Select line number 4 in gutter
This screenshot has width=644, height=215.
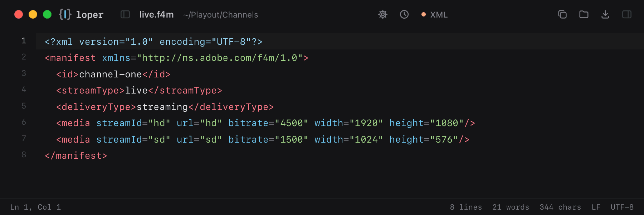(24, 90)
